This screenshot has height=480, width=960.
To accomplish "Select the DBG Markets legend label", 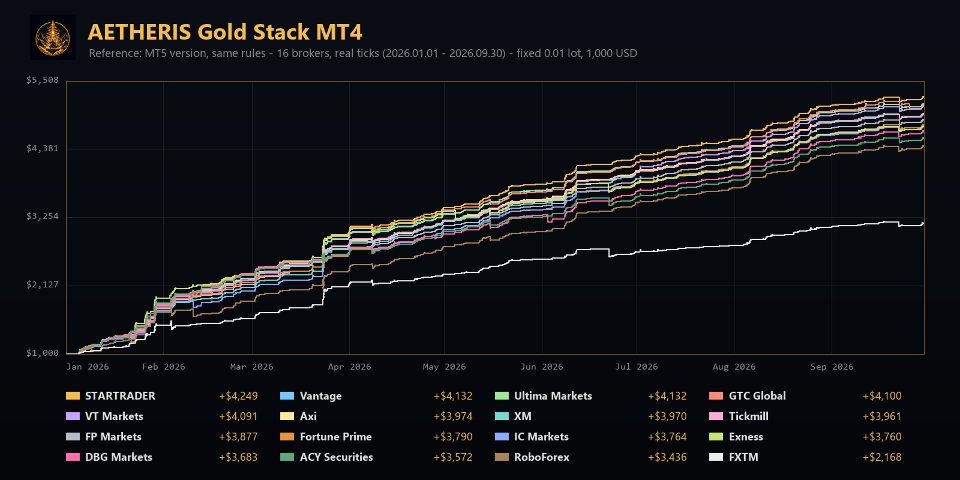I will pos(119,457).
